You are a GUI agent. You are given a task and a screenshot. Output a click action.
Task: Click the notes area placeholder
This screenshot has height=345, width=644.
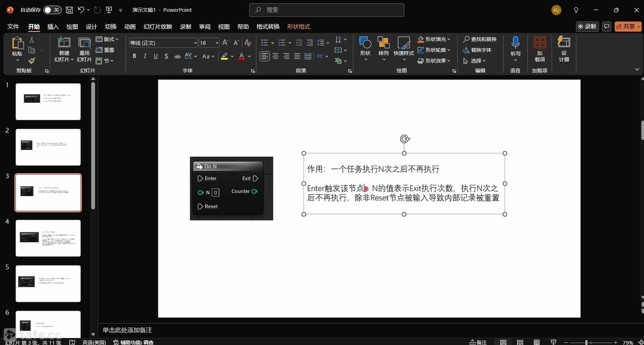[127, 330]
